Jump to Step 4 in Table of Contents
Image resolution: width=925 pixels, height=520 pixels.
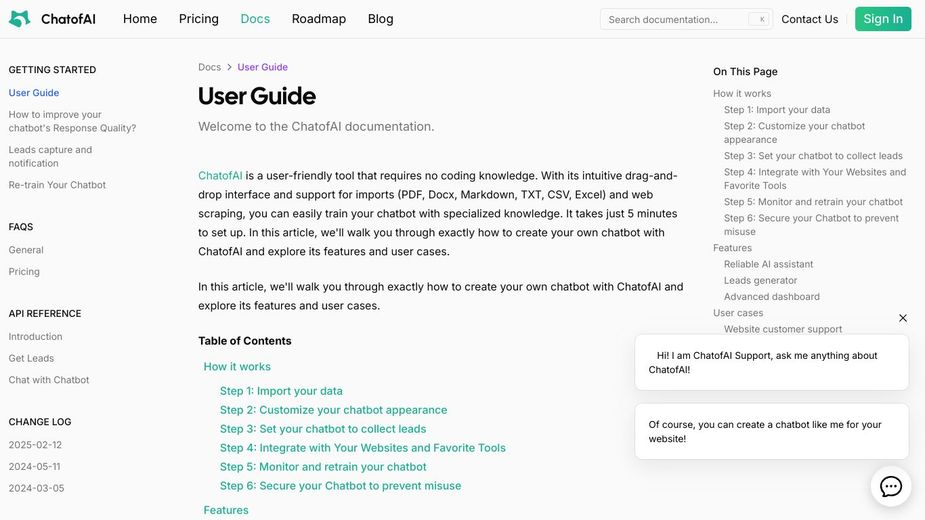coord(363,448)
